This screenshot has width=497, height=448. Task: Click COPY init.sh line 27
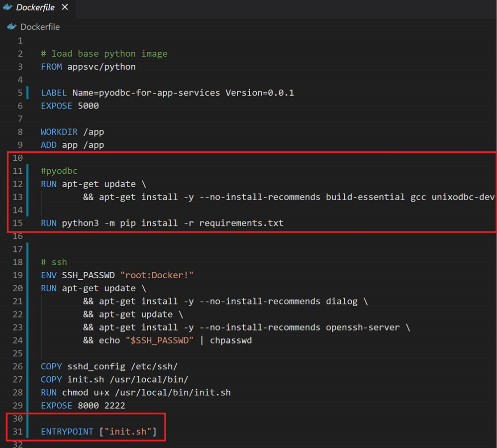(x=114, y=379)
